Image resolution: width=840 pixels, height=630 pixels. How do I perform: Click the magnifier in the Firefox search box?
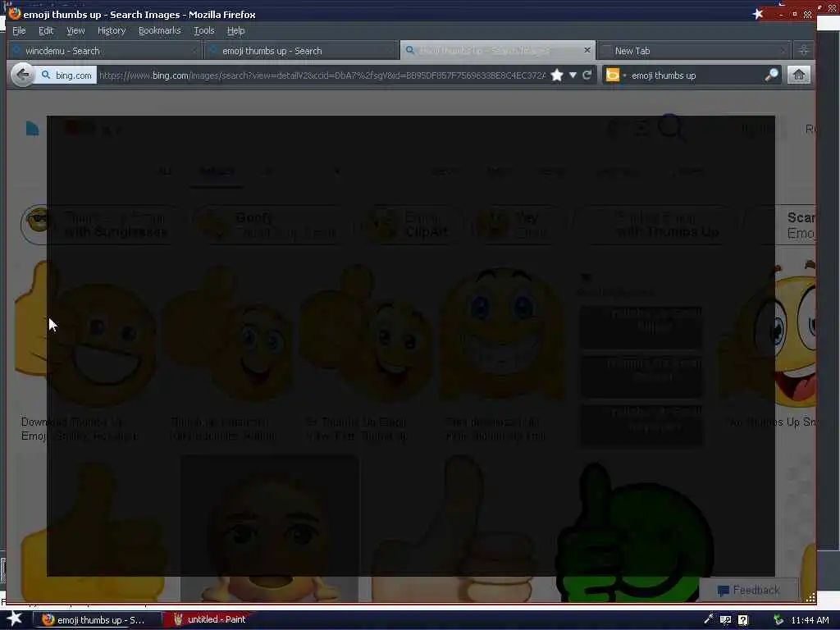771,75
